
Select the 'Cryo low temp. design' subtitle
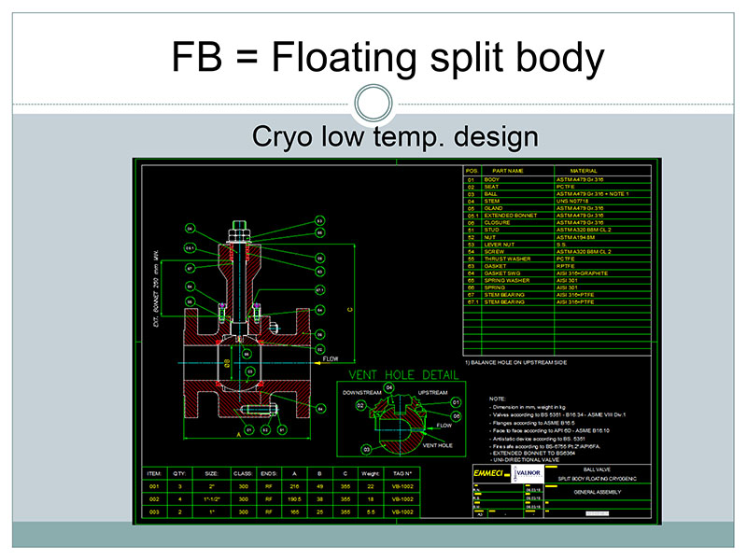point(395,136)
